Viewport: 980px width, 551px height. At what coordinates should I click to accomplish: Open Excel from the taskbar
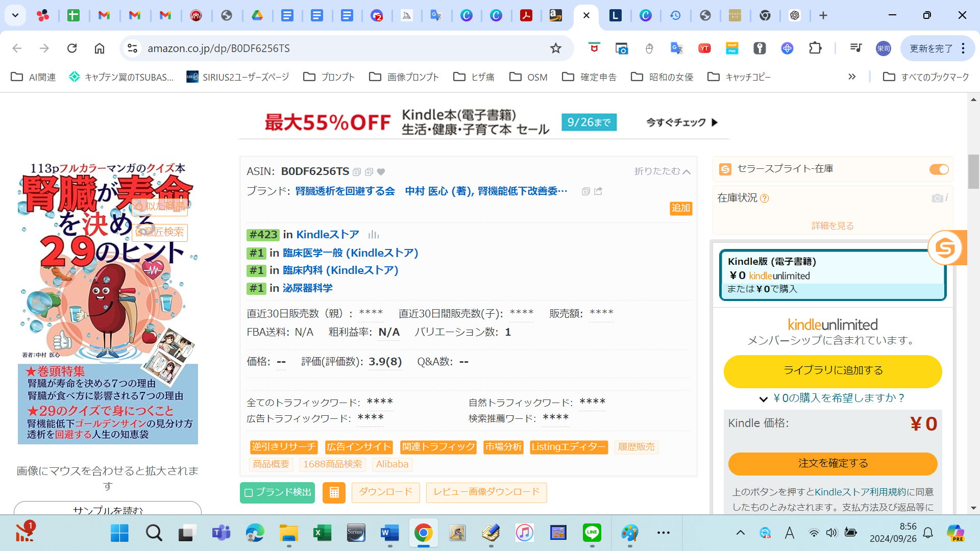[x=322, y=533]
